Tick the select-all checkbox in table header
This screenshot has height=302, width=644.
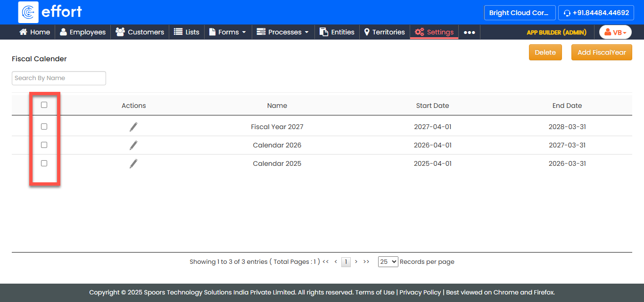[x=44, y=105]
